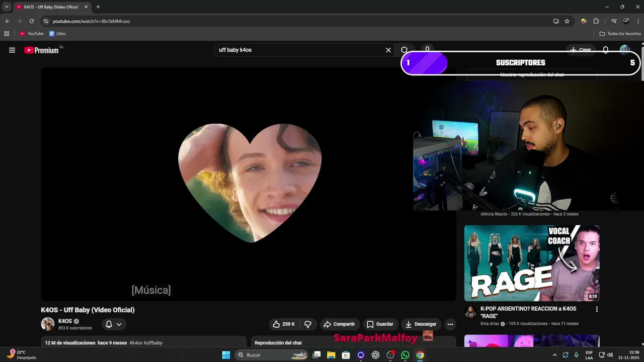Screen dimensions: 644x362
Task: Open a new browser tab
Action: (x=98, y=7)
